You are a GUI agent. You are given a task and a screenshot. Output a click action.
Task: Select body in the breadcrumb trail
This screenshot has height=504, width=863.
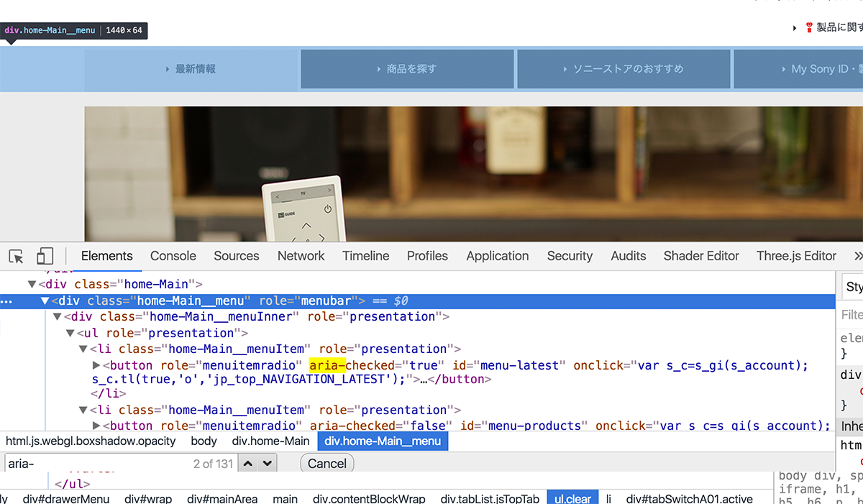tap(204, 441)
